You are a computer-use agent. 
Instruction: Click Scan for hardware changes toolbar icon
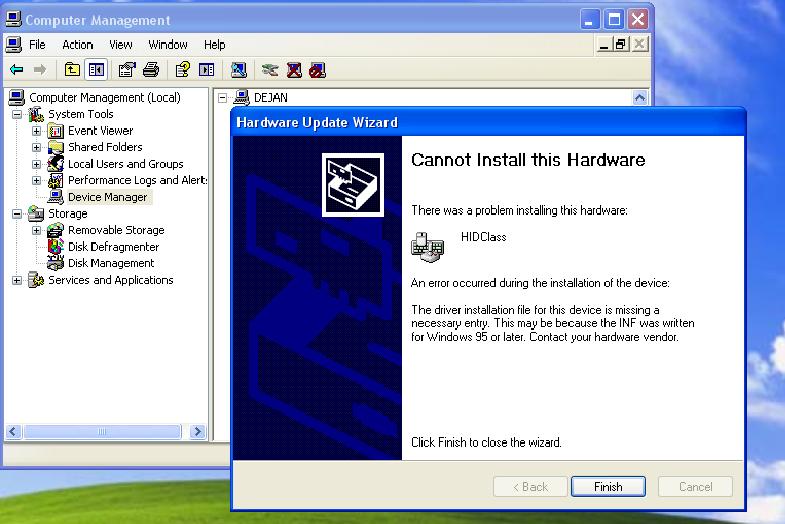(x=239, y=70)
